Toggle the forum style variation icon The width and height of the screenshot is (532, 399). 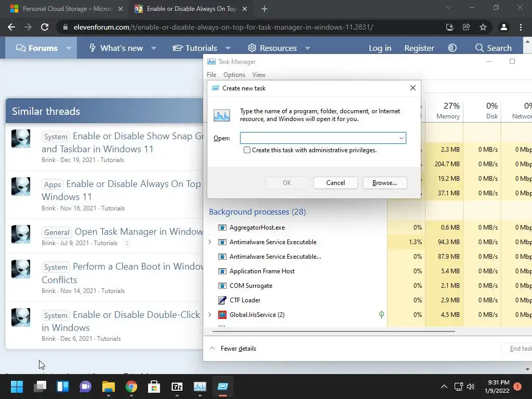(x=453, y=48)
